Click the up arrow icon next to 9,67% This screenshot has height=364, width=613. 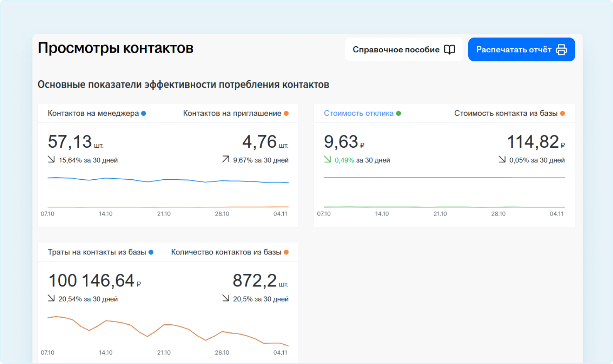(x=226, y=159)
